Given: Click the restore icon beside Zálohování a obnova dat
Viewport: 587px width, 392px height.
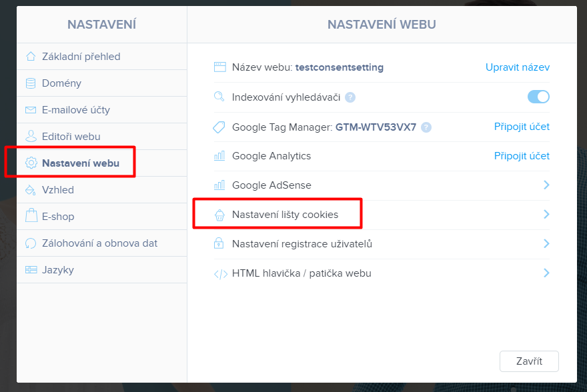Looking at the screenshot, I should click(x=30, y=243).
